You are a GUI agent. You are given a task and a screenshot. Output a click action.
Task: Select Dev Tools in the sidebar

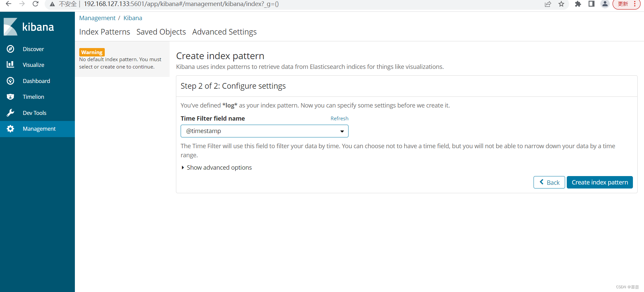click(37, 113)
